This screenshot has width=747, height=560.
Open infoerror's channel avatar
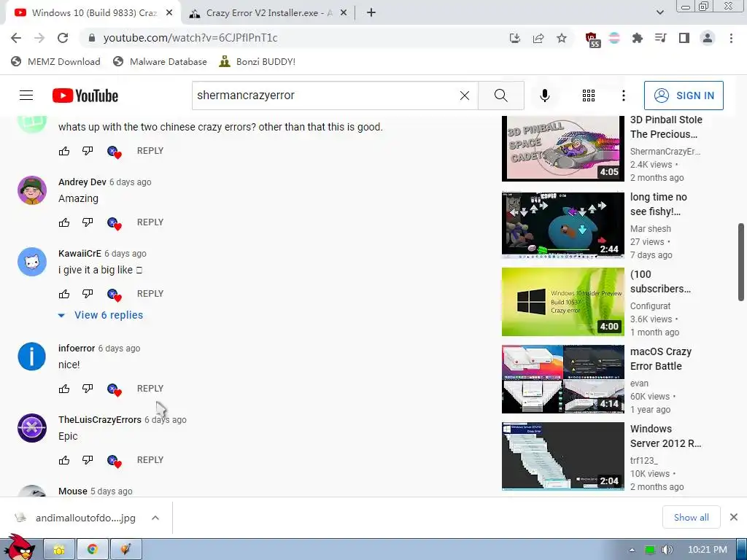coord(32,356)
